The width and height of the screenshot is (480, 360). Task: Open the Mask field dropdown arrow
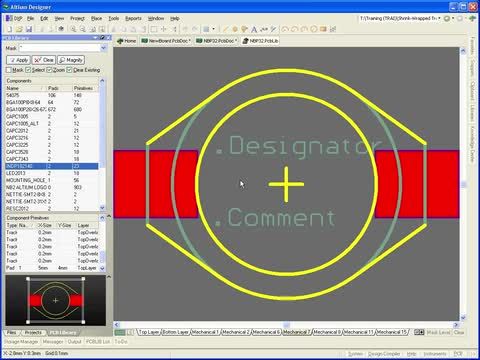click(103, 48)
